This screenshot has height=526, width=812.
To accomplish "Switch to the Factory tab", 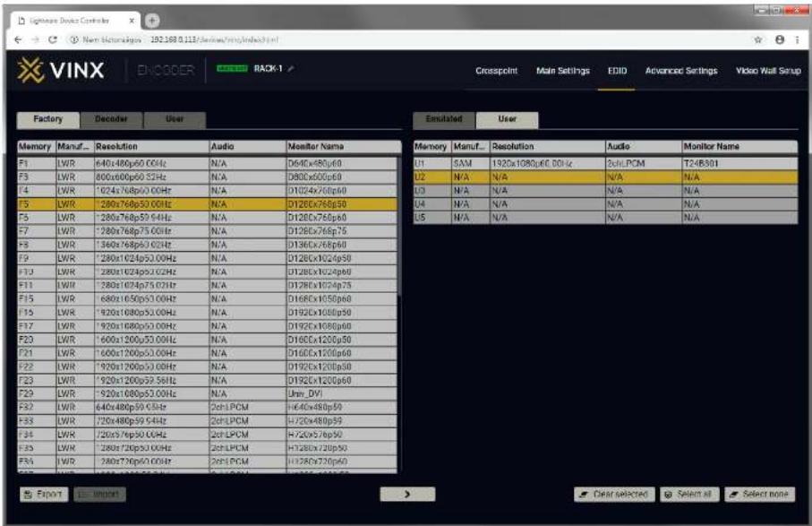I will click(x=48, y=119).
